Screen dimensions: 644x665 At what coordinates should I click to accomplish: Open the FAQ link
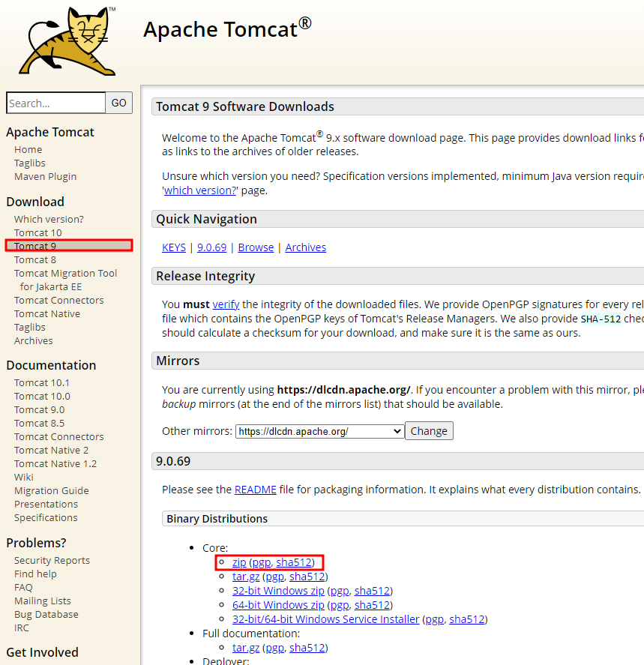pyautogui.click(x=23, y=587)
